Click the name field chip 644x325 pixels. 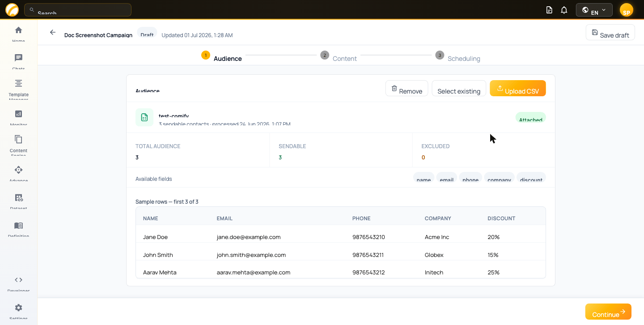click(424, 178)
